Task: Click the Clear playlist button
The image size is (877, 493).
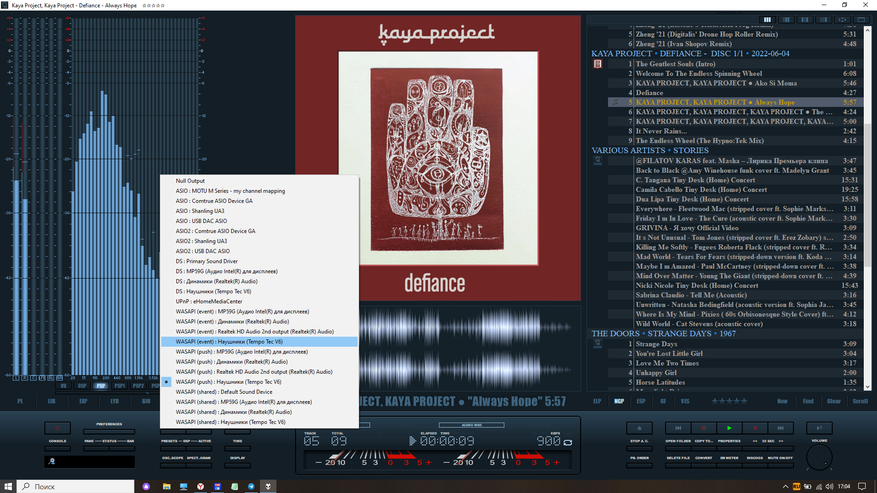Action: pyautogui.click(x=834, y=401)
